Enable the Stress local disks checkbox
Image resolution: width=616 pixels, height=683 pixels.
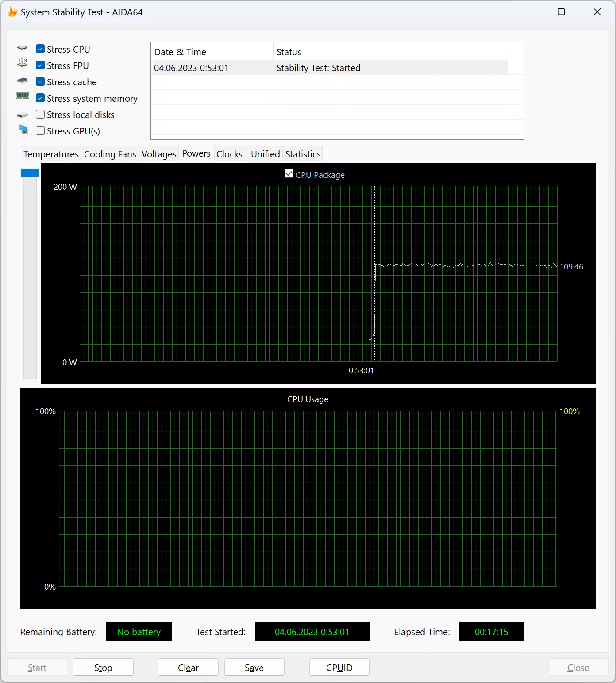click(40, 115)
